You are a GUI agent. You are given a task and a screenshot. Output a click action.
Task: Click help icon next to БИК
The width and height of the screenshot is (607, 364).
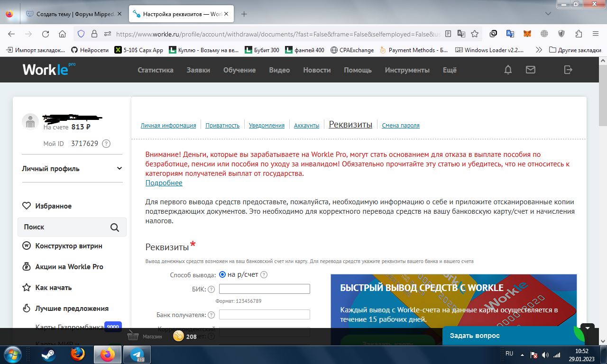212,289
